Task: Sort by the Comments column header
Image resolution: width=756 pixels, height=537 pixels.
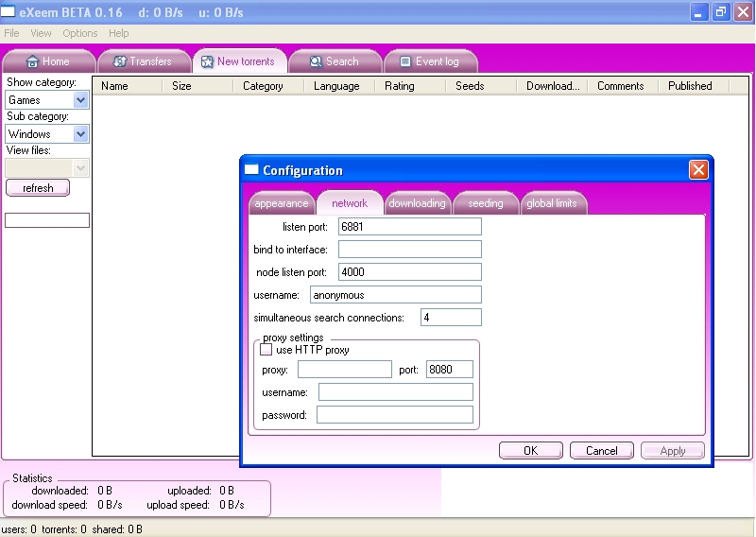Action: click(x=623, y=86)
